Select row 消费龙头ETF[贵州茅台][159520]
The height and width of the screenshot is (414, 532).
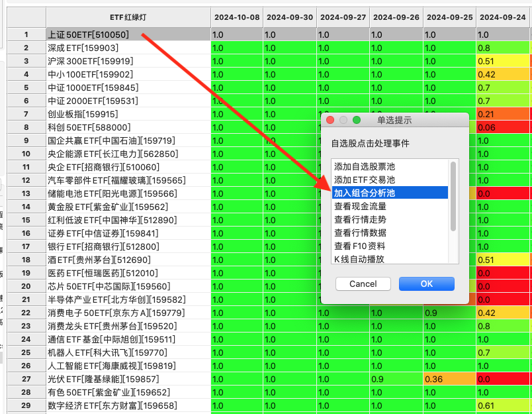[x=128, y=326]
